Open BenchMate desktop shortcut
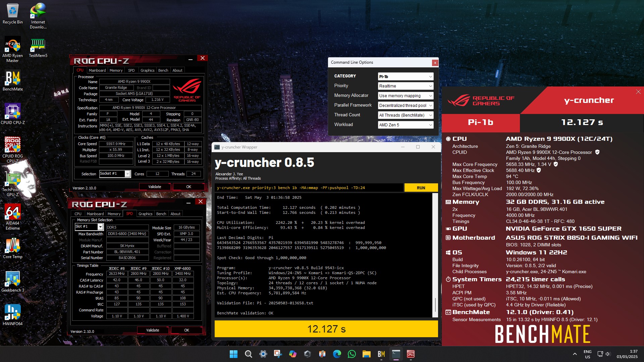This screenshot has width=644, height=362. tap(13, 80)
